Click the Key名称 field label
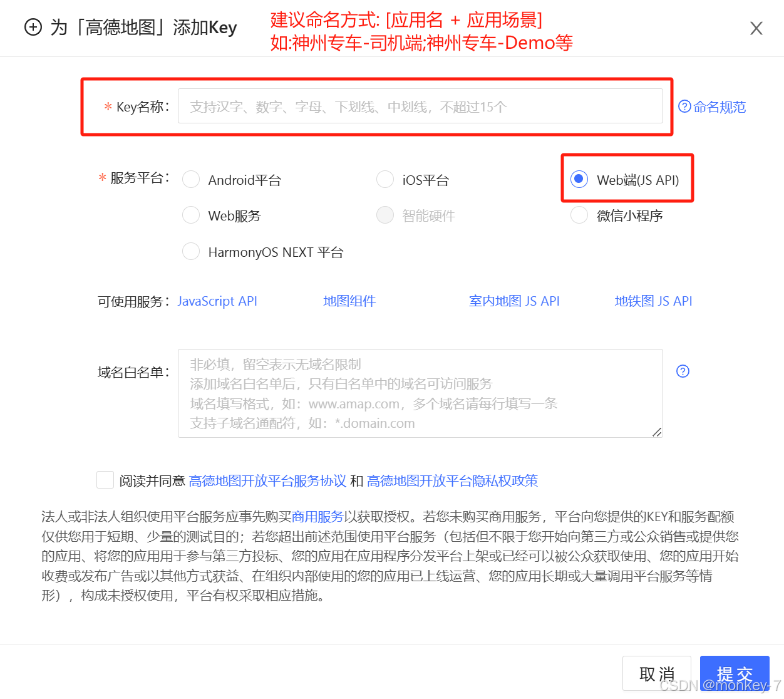Screen dimensions: 784x699 (x=143, y=107)
